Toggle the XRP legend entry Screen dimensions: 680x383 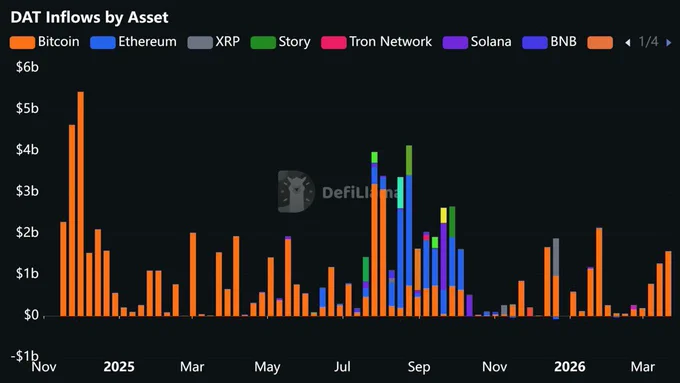(x=213, y=42)
